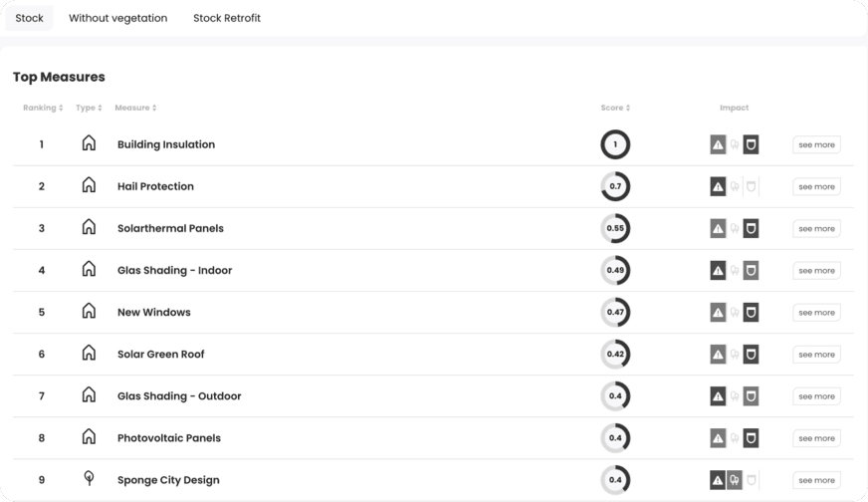This screenshot has height=502, width=868.
Task: Click the vegetation impact icon for Sponge City Design
Action: click(734, 480)
